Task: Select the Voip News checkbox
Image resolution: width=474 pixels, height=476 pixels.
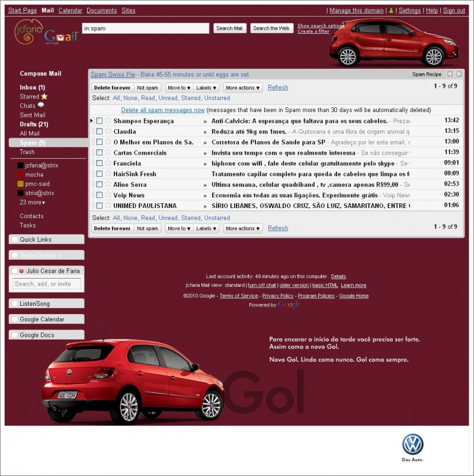Action: click(99, 195)
